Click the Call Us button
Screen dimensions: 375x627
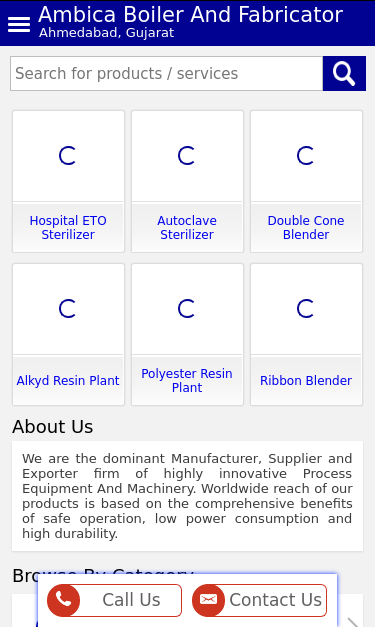(x=114, y=600)
